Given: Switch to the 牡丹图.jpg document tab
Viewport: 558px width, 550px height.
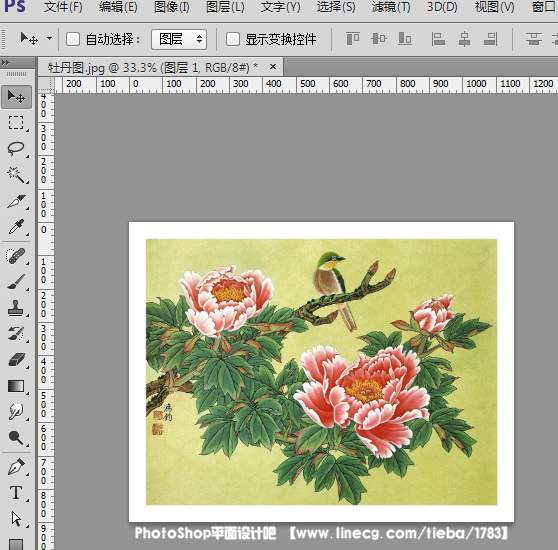Looking at the screenshot, I should pyautogui.click(x=153, y=67).
